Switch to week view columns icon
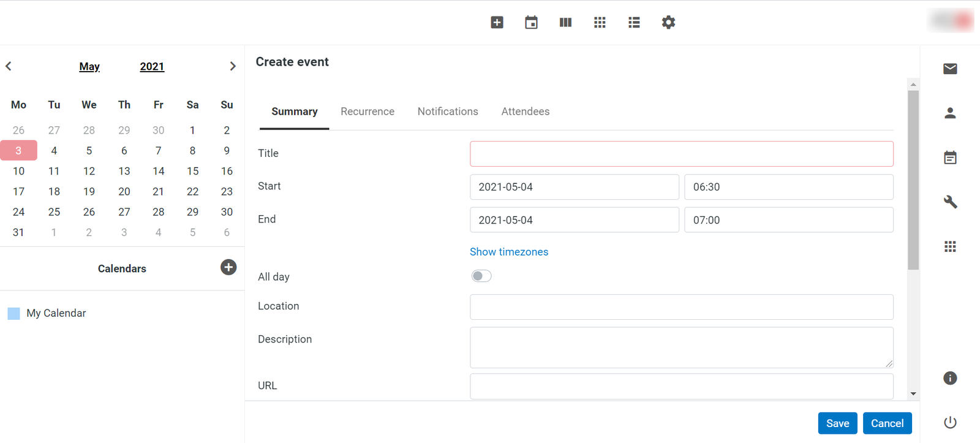 565,23
